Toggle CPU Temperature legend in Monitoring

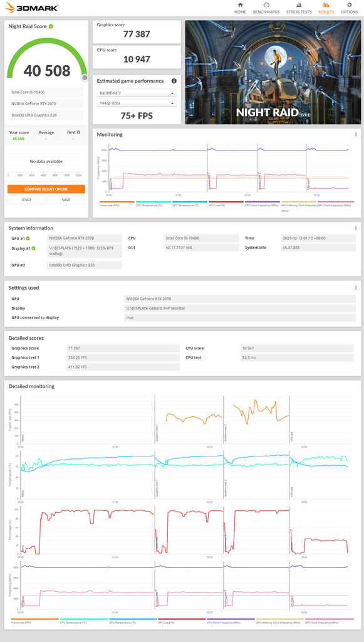click(x=153, y=203)
